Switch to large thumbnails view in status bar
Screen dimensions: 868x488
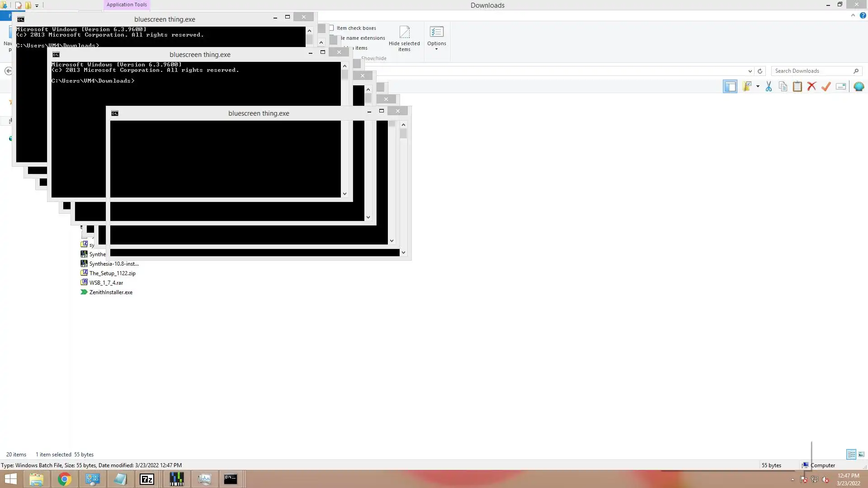coord(861,454)
